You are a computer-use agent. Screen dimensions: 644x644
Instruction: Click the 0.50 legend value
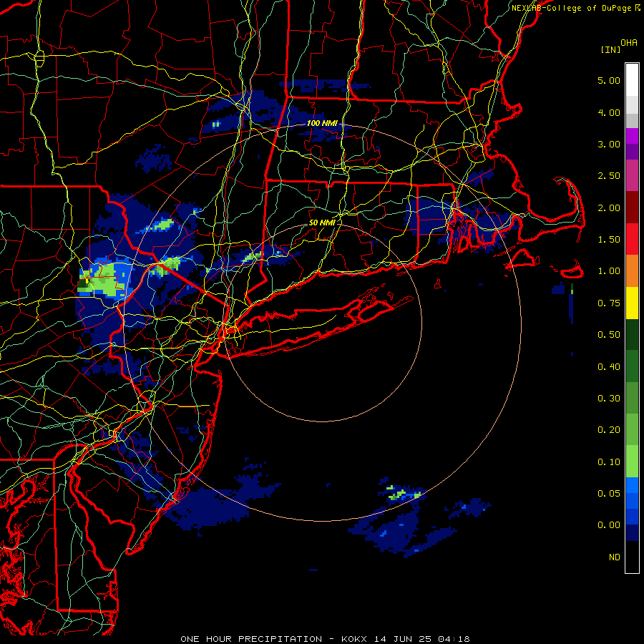click(609, 335)
